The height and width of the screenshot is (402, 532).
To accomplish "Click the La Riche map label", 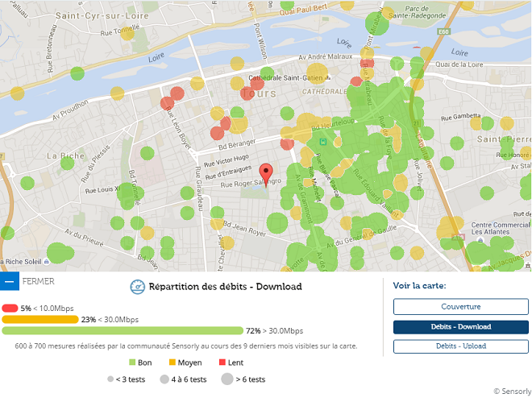I will click(x=65, y=156).
